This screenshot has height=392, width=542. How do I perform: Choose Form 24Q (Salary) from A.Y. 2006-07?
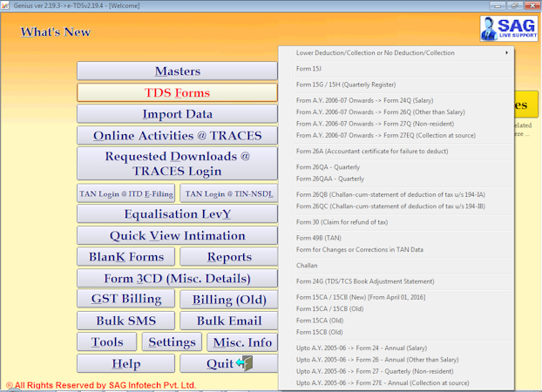[x=396, y=100]
